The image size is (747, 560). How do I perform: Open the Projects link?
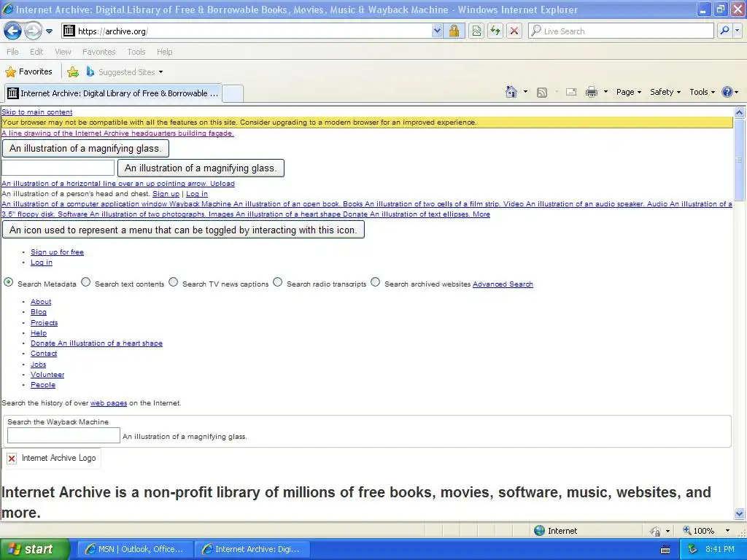(44, 322)
